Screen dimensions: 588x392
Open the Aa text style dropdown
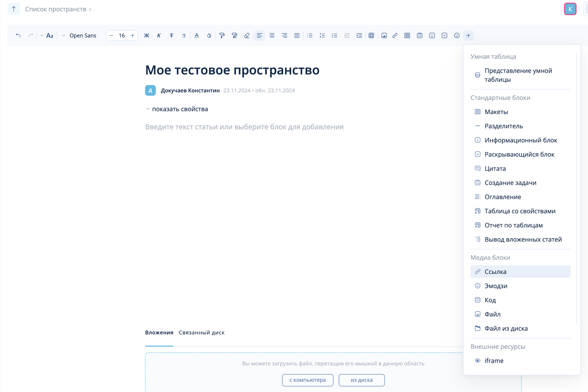47,36
